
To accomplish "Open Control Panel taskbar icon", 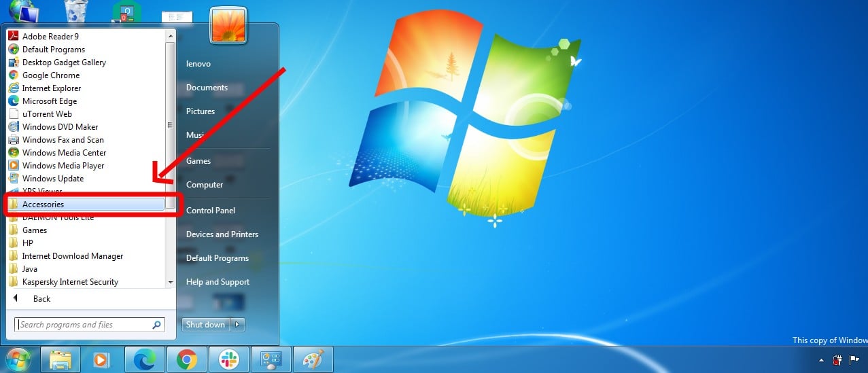I will coord(271,359).
